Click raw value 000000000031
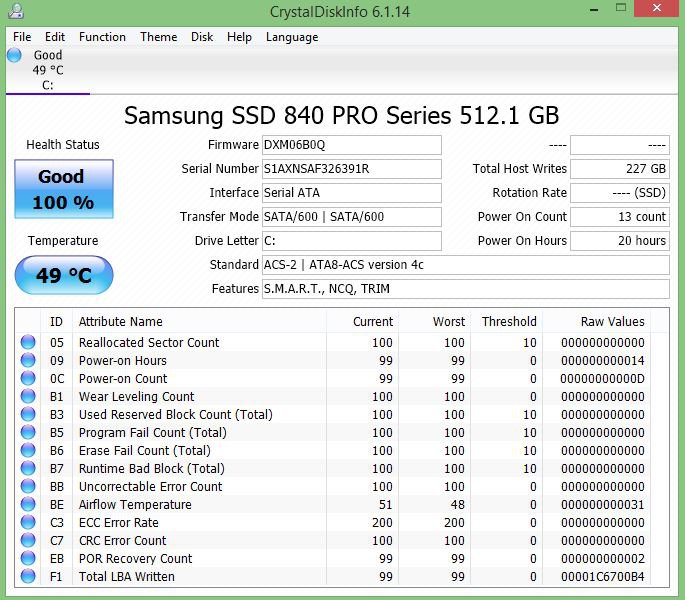 602,504
